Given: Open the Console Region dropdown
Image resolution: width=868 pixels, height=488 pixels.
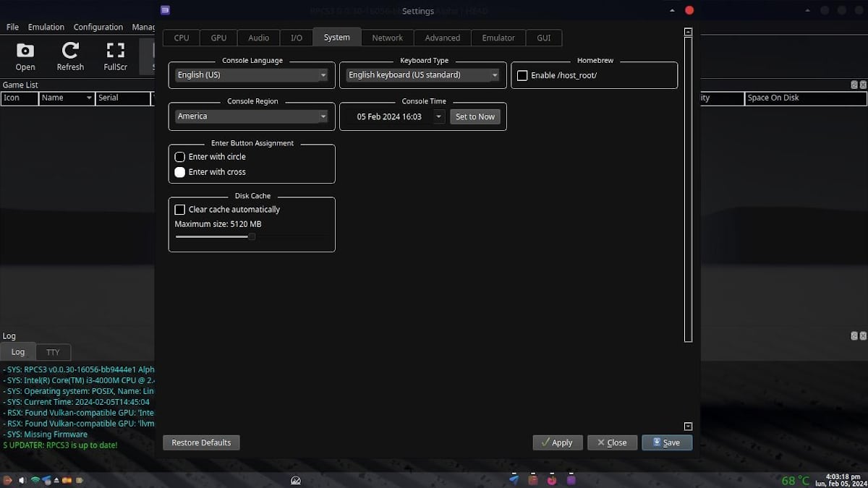Looking at the screenshot, I should click(252, 116).
